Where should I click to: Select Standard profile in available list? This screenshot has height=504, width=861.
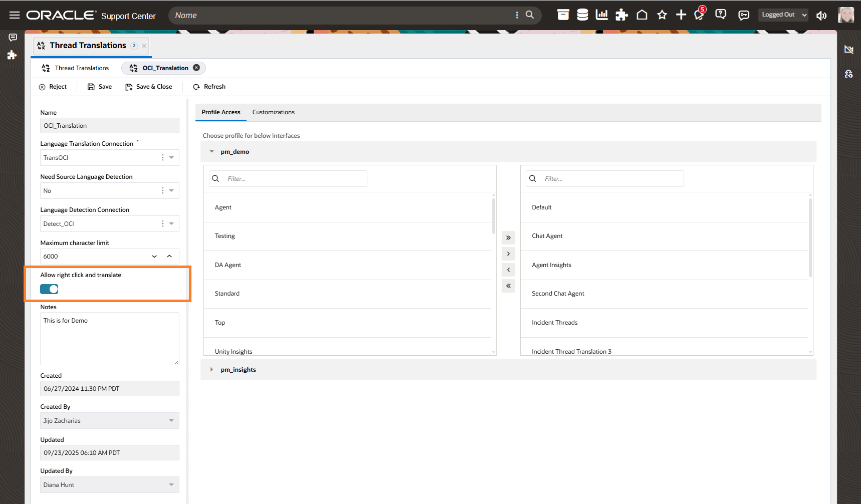347,294
